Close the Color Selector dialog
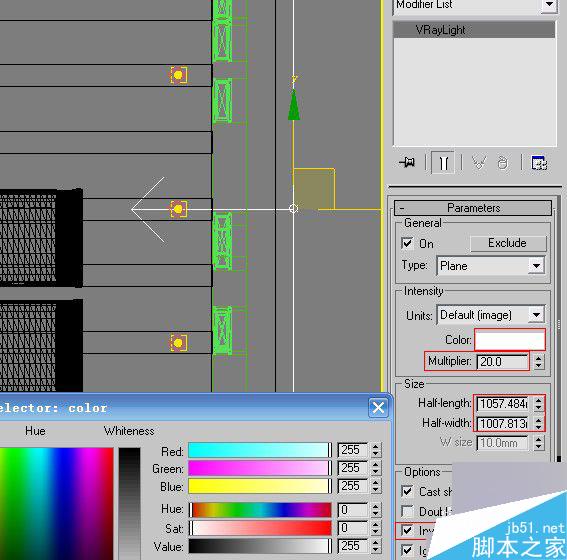The image size is (567, 560). click(378, 408)
